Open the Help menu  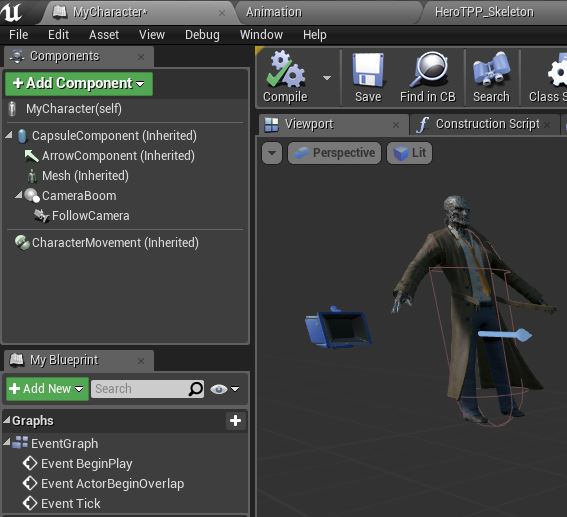(x=315, y=35)
